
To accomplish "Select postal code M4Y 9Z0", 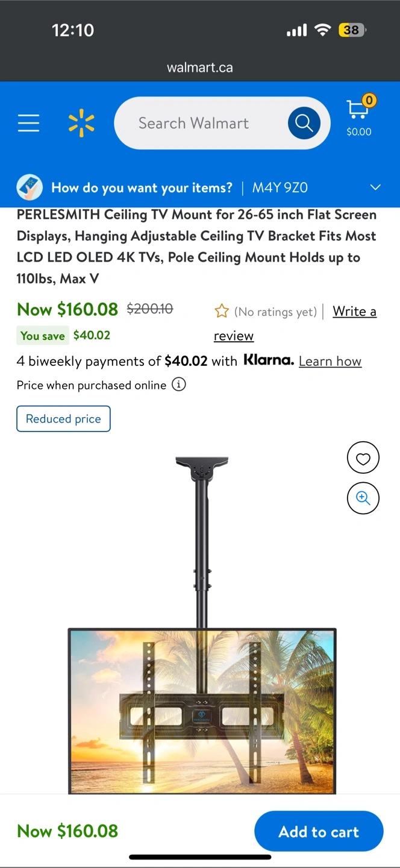I will (280, 187).
